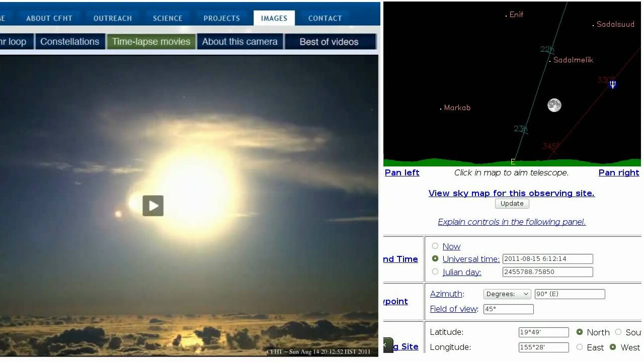This screenshot has height=362, width=644.
Task: Open the IMAGES tab
Action: [274, 18]
